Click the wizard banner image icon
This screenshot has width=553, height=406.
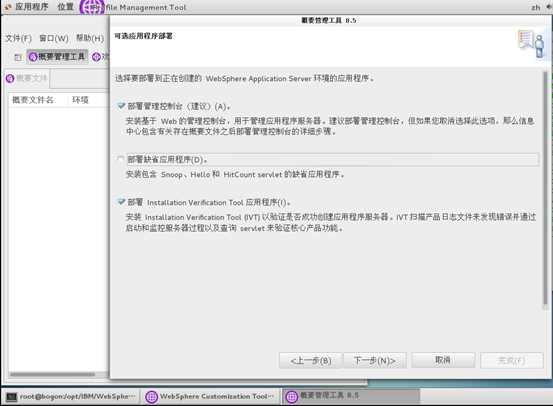tap(533, 44)
